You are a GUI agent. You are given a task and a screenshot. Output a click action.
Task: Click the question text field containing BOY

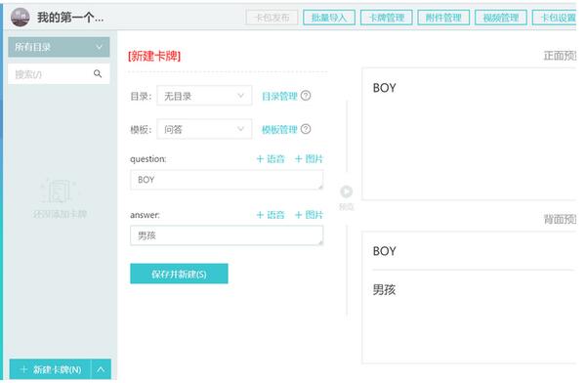click(x=227, y=180)
